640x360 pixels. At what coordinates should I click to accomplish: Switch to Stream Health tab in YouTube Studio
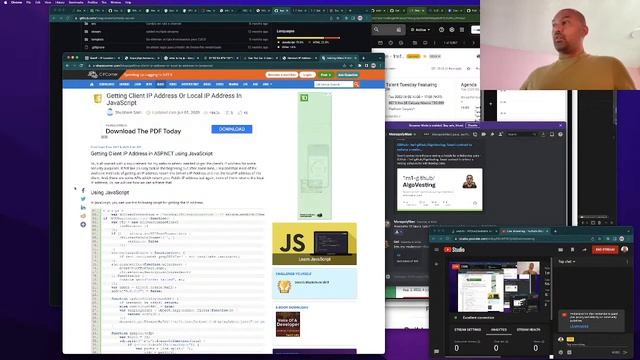pyautogui.click(x=529, y=329)
